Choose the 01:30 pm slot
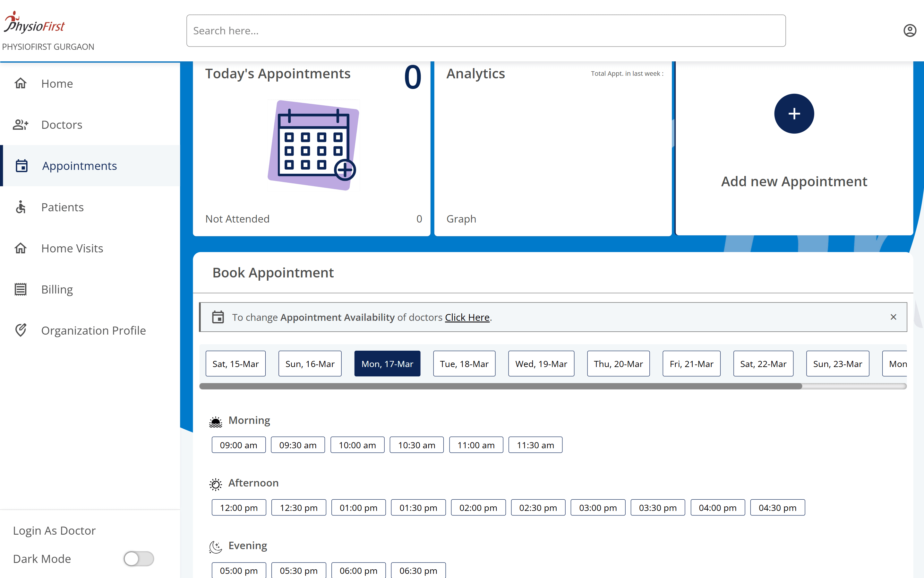This screenshot has height=578, width=924. tap(418, 508)
